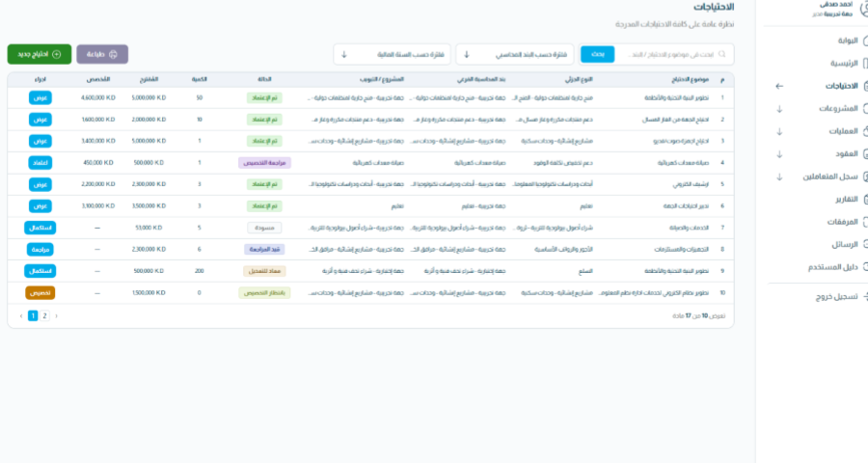Viewport: 868px width, 463px height.
Task: Open the filter by fiscal year dropdown
Action: (392, 54)
